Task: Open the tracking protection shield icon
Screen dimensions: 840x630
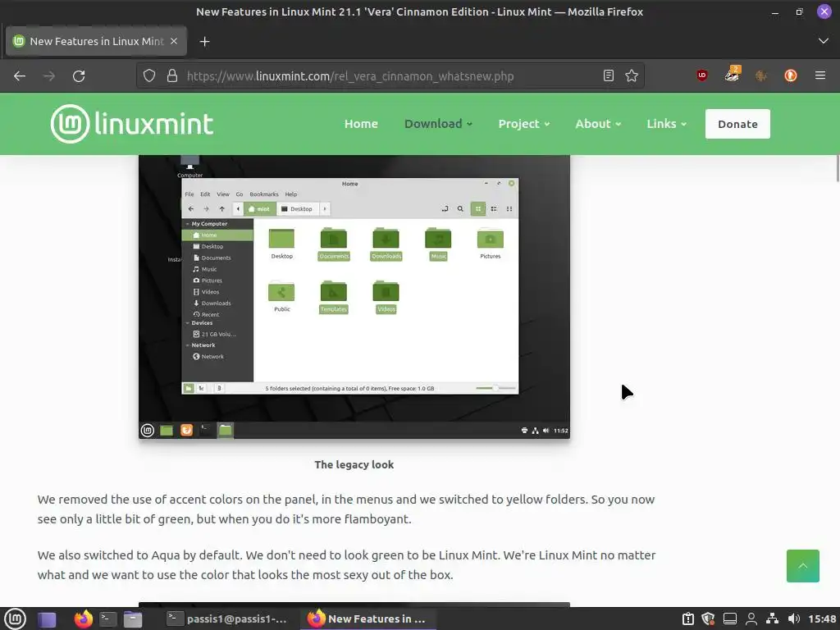Action: coord(149,76)
